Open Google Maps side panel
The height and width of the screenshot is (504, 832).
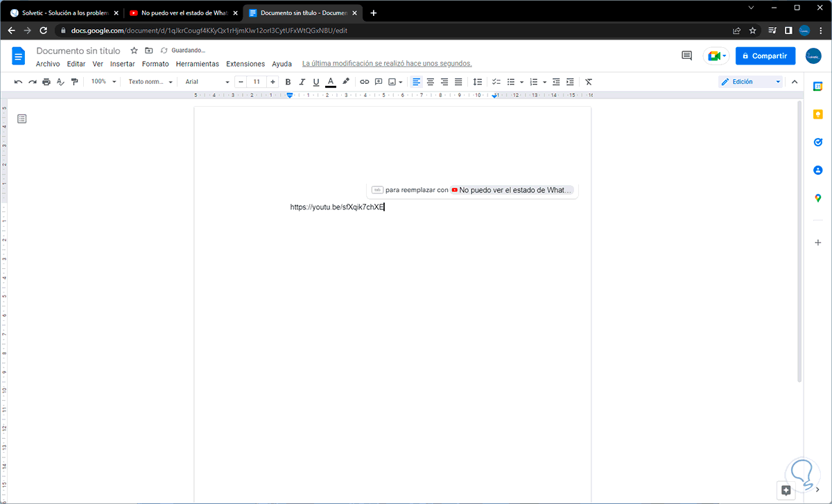(818, 198)
